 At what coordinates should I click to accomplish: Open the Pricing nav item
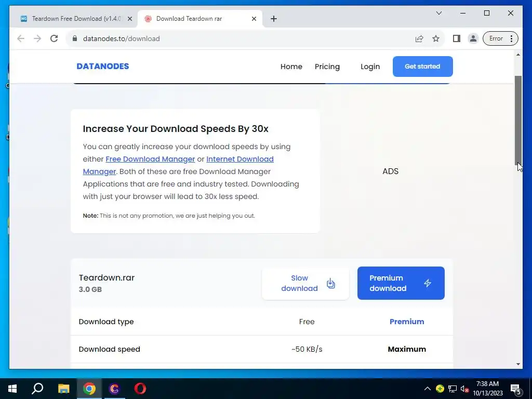click(327, 66)
